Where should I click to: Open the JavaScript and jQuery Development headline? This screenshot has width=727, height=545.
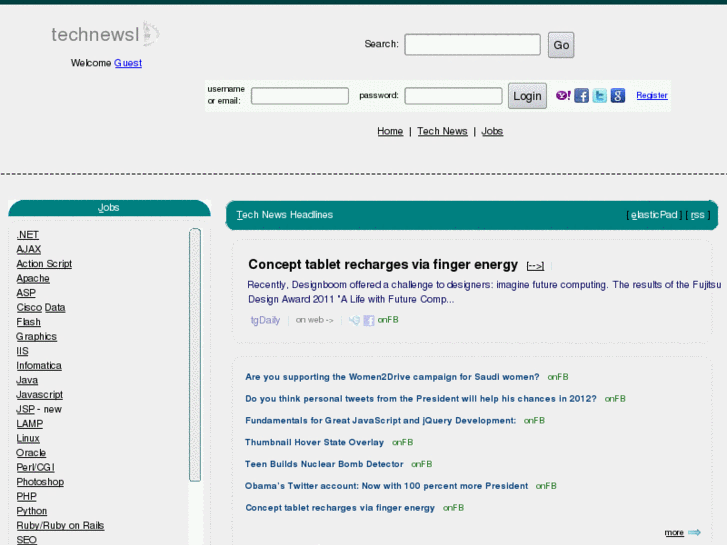point(381,421)
